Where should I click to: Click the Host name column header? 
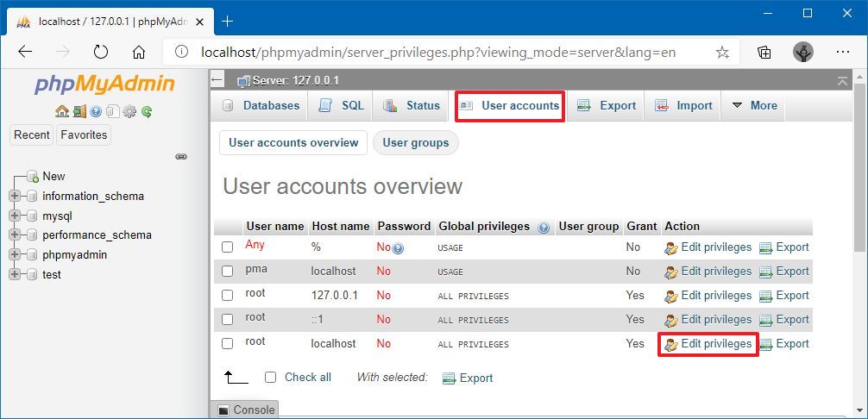click(341, 227)
